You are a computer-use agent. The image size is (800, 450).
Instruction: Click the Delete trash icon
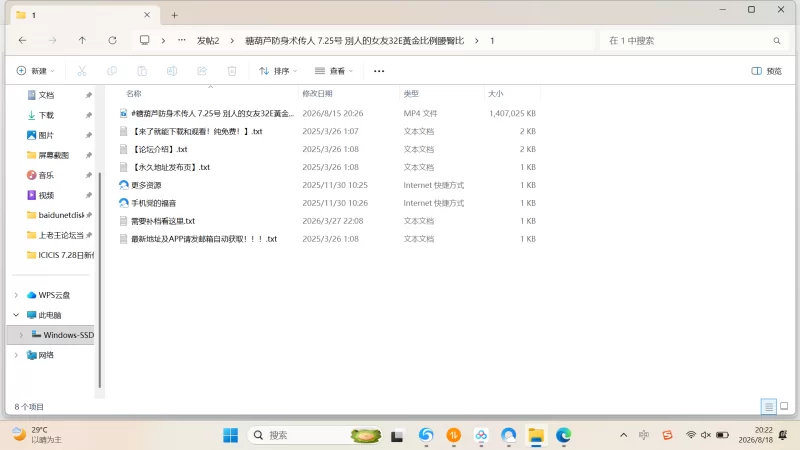point(232,71)
